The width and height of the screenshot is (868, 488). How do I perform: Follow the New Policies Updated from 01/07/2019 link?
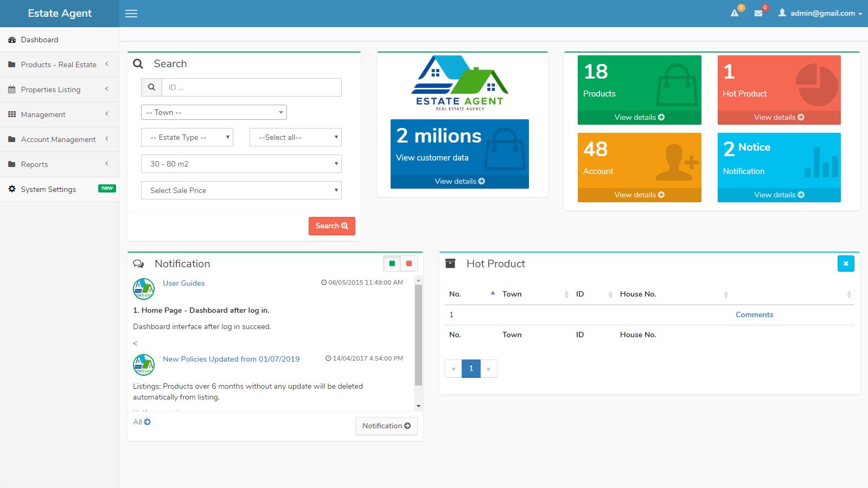pos(231,359)
